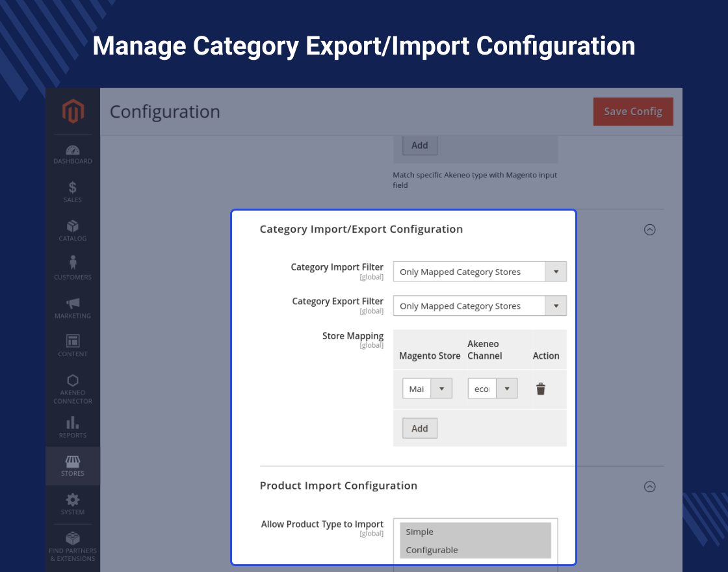
Task: Open the Content layout icon
Action: (72, 341)
